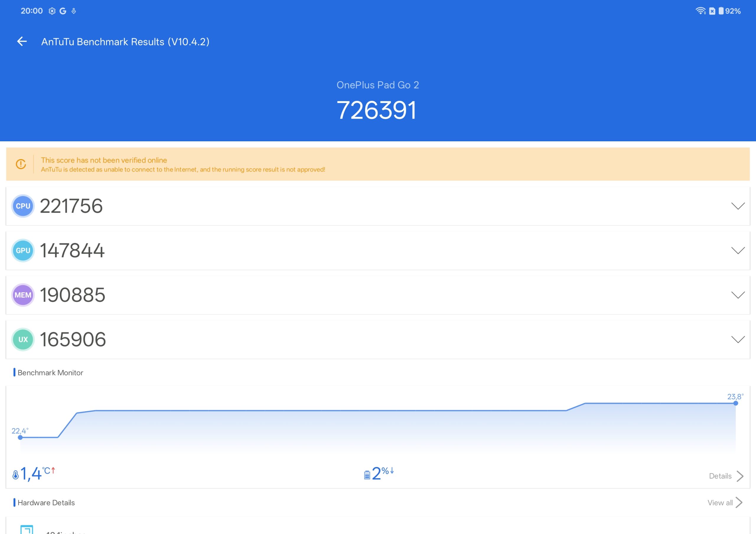Click the orange warning exclamation icon
This screenshot has width=756, height=534.
click(x=21, y=164)
